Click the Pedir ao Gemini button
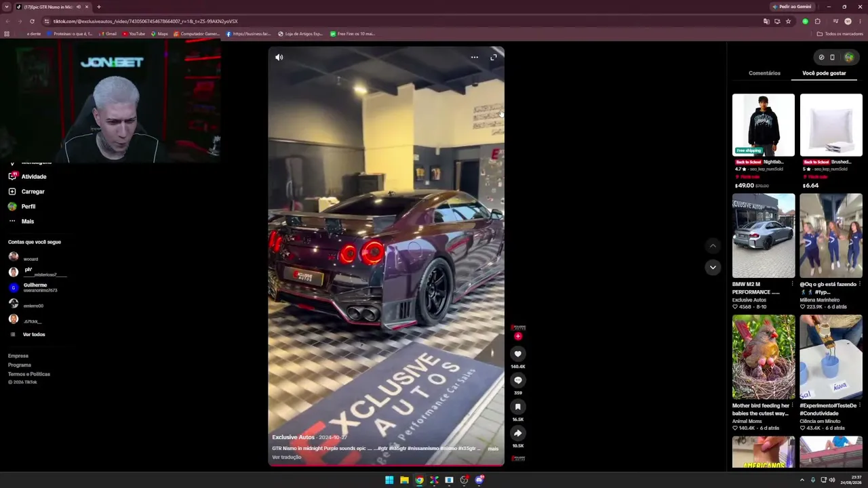868x488 pixels. click(792, 7)
